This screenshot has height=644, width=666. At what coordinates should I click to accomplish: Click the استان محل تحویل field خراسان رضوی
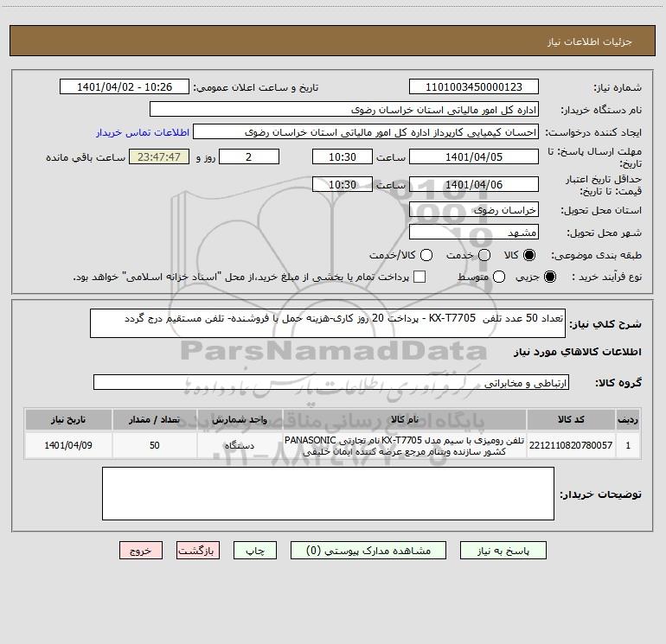(x=474, y=210)
